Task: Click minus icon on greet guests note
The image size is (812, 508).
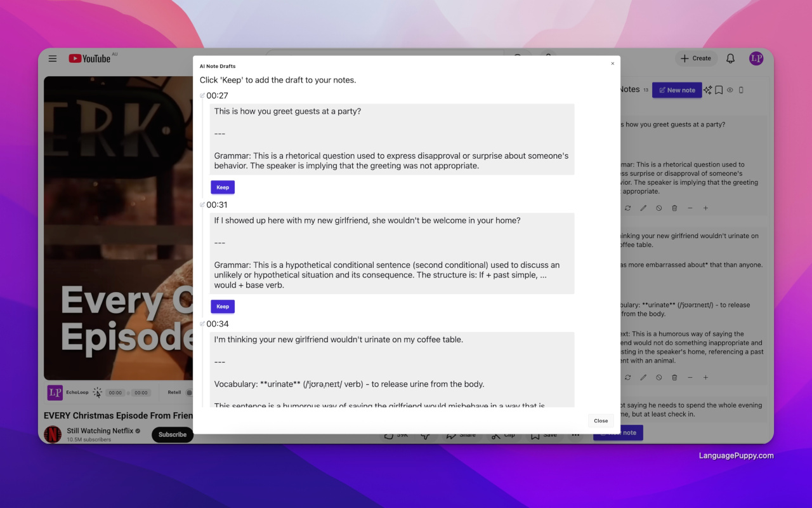Action: [x=690, y=208]
